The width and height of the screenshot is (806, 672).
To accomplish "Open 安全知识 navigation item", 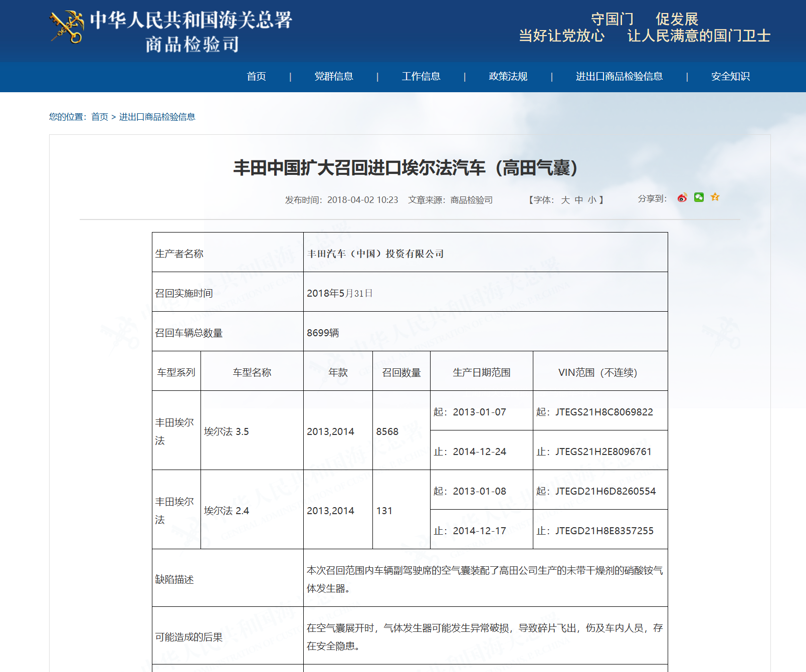I will coord(730,76).
